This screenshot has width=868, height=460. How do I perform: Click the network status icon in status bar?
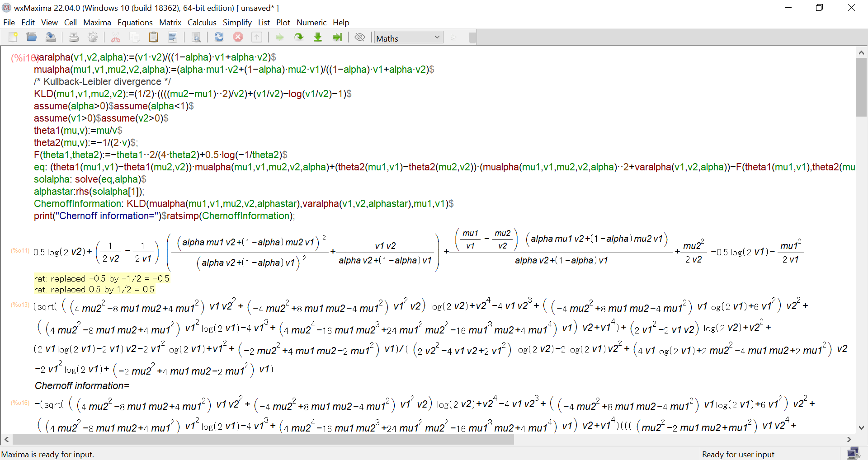(x=853, y=454)
